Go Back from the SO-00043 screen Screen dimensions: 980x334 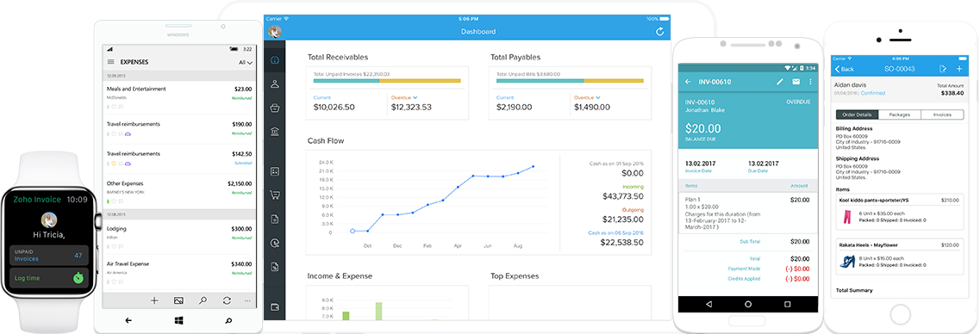pyautogui.click(x=844, y=69)
